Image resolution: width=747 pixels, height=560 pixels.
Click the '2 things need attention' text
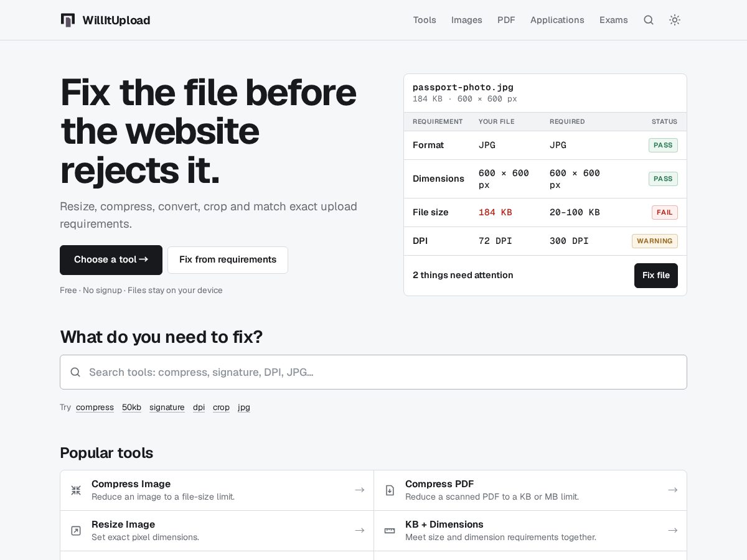463,276
